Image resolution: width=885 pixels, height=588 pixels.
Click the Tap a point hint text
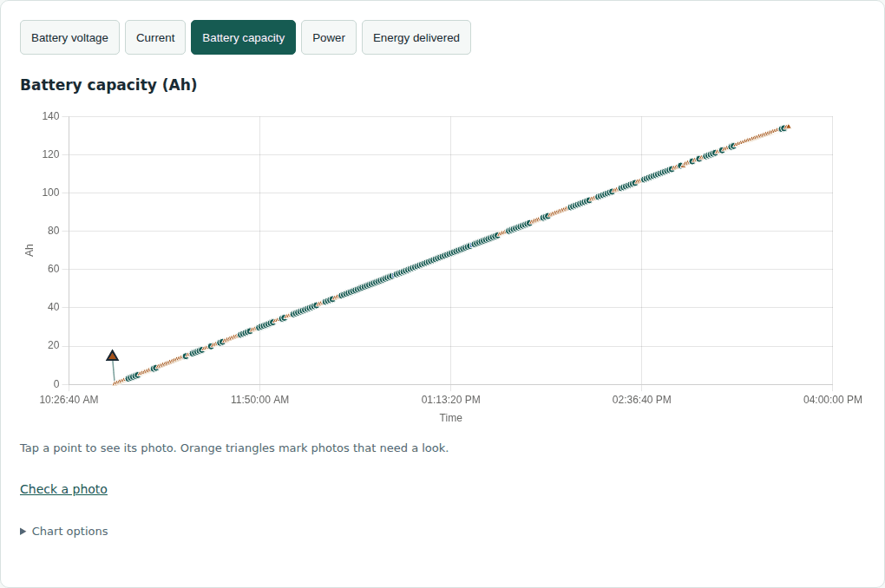(x=234, y=448)
